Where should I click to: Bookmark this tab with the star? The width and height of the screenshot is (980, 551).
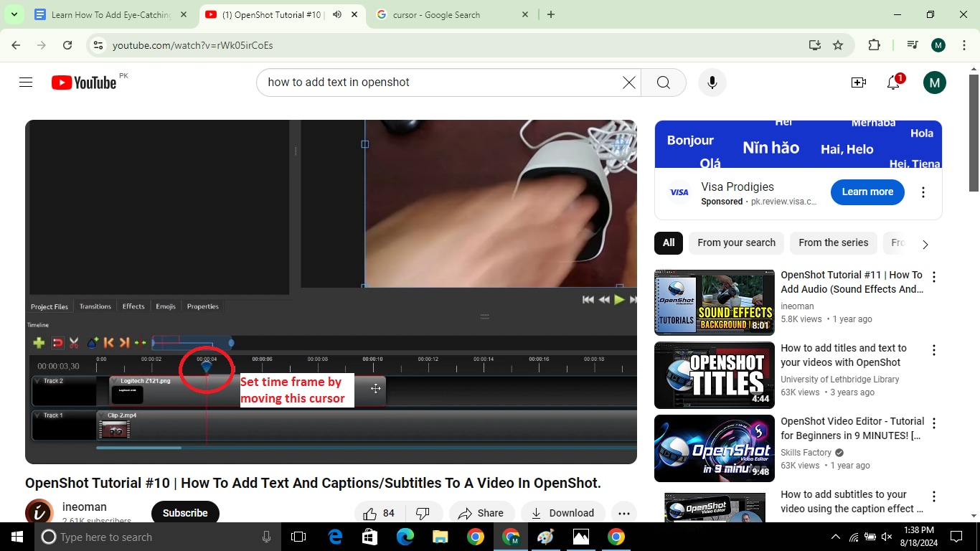click(838, 45)
